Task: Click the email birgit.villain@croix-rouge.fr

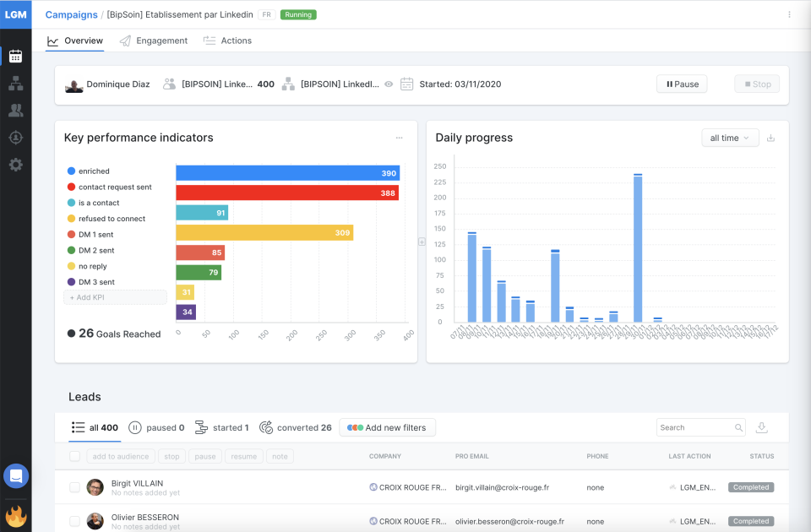Action: point(502,487)
